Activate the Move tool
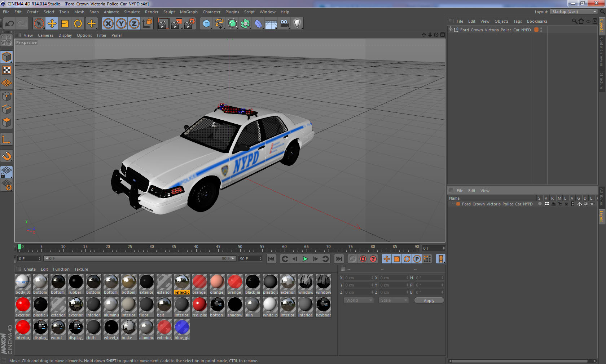 click(52, 24)
